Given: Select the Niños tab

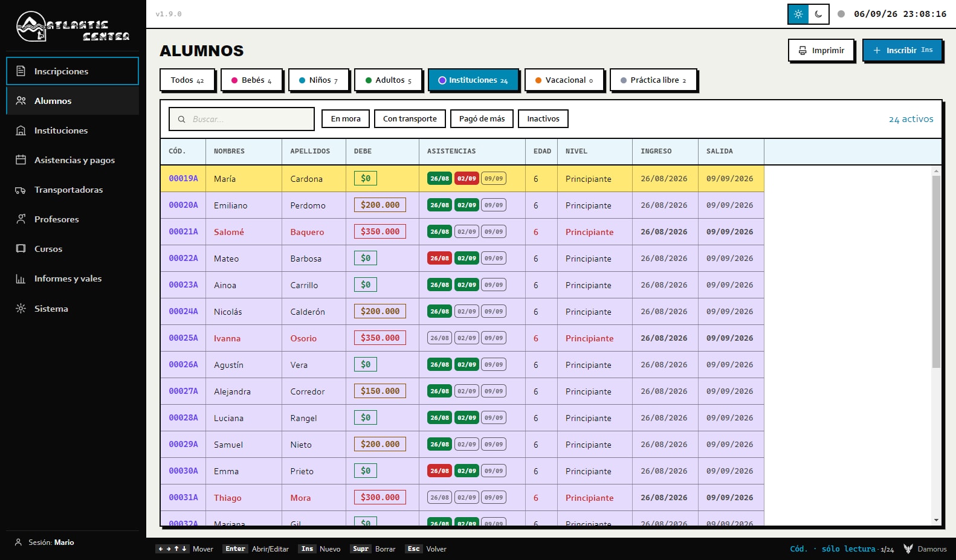Looking at the screenshot, I should click(318, 80).
